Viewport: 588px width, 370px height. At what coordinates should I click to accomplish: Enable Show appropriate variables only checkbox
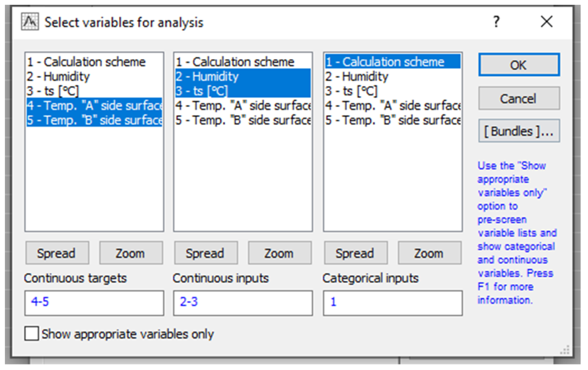point(31,333)
